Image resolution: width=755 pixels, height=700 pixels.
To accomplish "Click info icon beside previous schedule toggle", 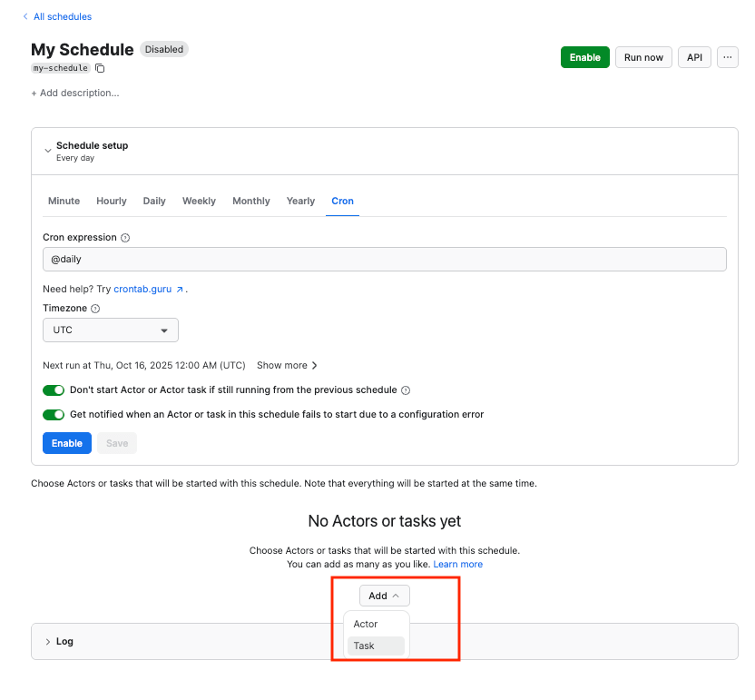I will [406, 390].
